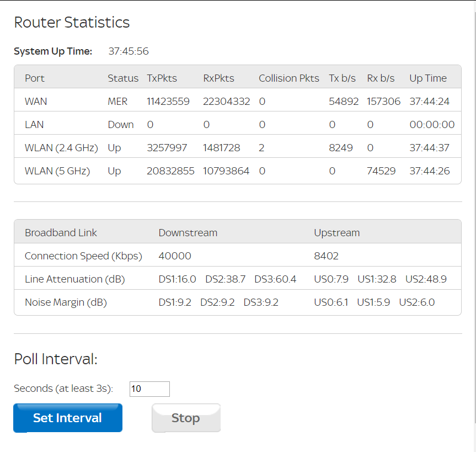This screenshot has height=452, width=476.
Task: Select the Collision Pkts column header
Action: click(x=288, y=78)
